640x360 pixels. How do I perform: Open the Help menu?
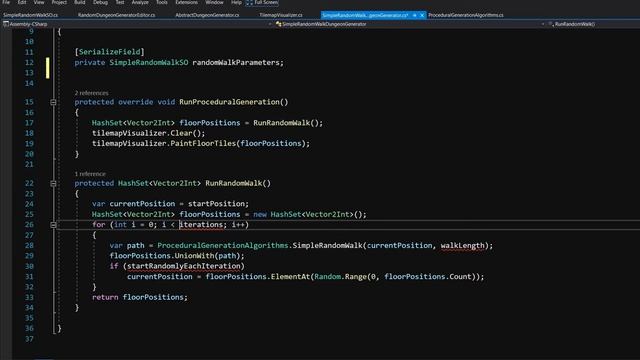pyautogui.click(x=236, y=2)
